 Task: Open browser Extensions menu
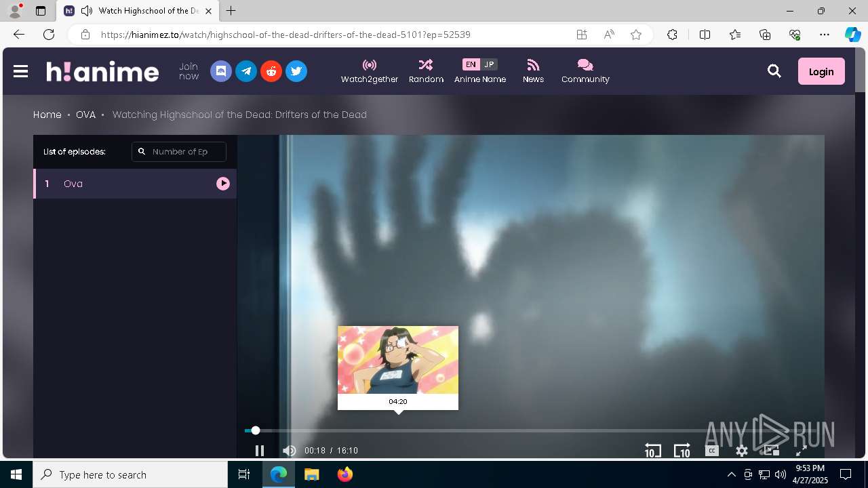click(x=672, y=35)
